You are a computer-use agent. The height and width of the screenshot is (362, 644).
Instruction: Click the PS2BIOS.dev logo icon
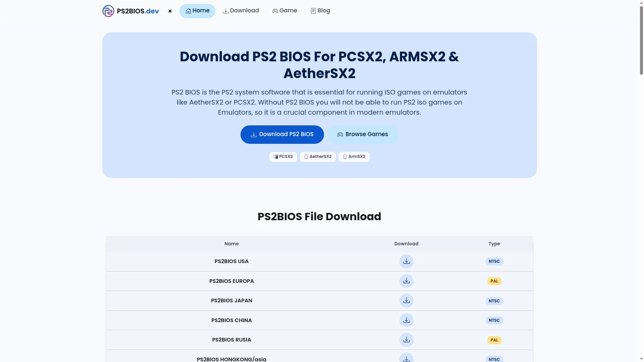tap(108, 11)
